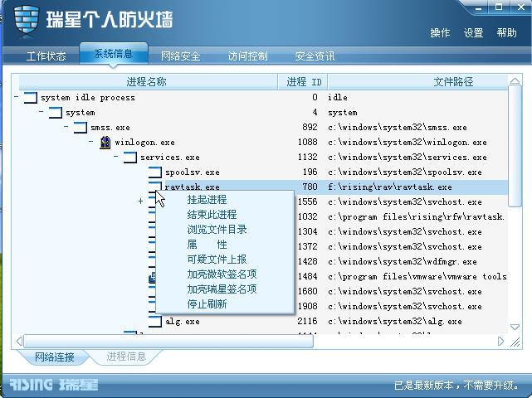Click the 已是最新版本 status message
The image size is (532, 398).
[456, 386]
